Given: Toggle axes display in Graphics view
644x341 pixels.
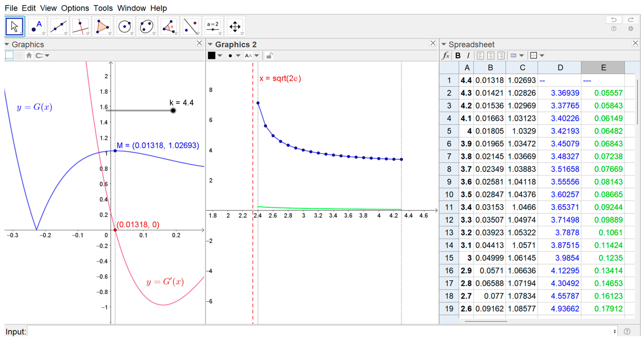Looking at the screenshot, I should coord(9,56).
